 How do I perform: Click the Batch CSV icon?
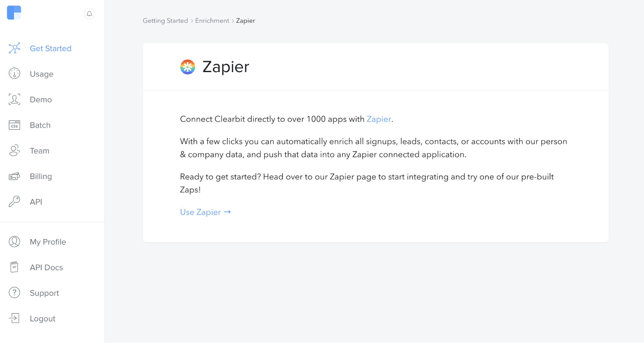click(x=14, y=125)
